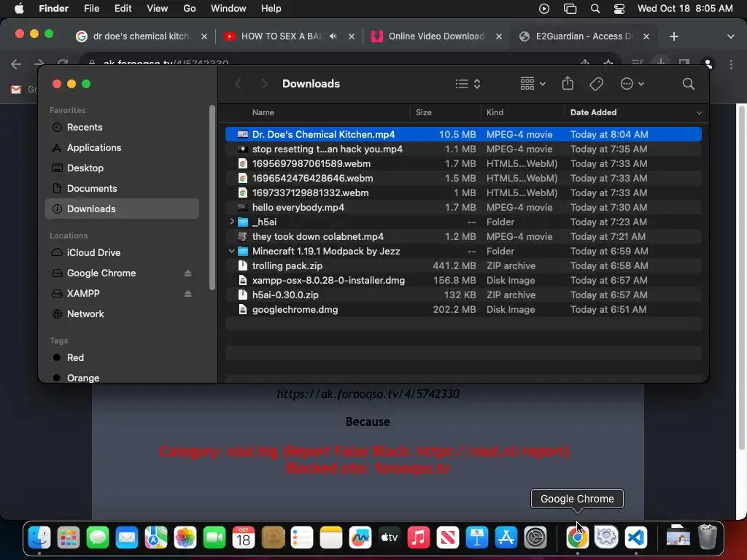Select iCloud Drive in sidebar
747x560 pixels.
click(x=122, y=252)
